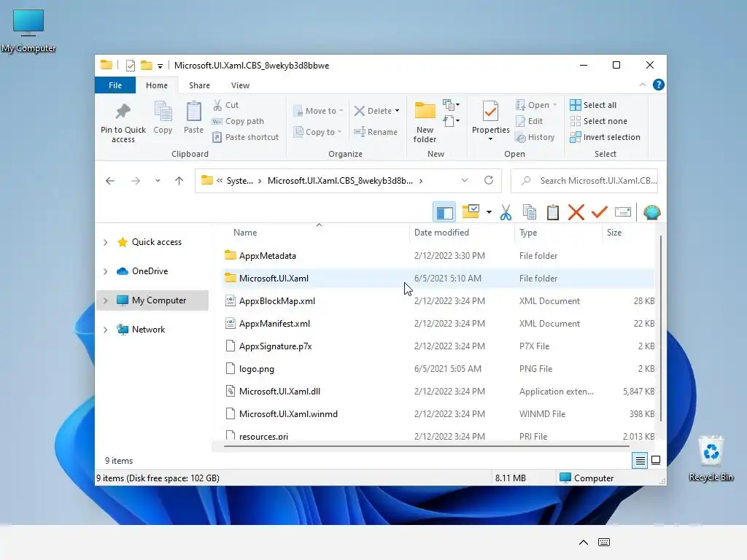Click the Search Microsoft.UI.Xaml.CB box
747x560 pixels.
point(584,181)
